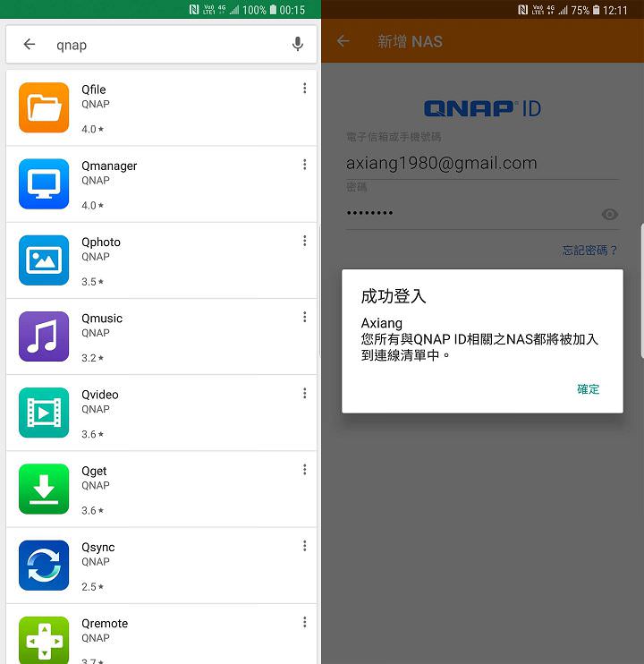Open more options menu for Qsync
The width and height of the screenshot is (644, 664).
tap(305, 546)
